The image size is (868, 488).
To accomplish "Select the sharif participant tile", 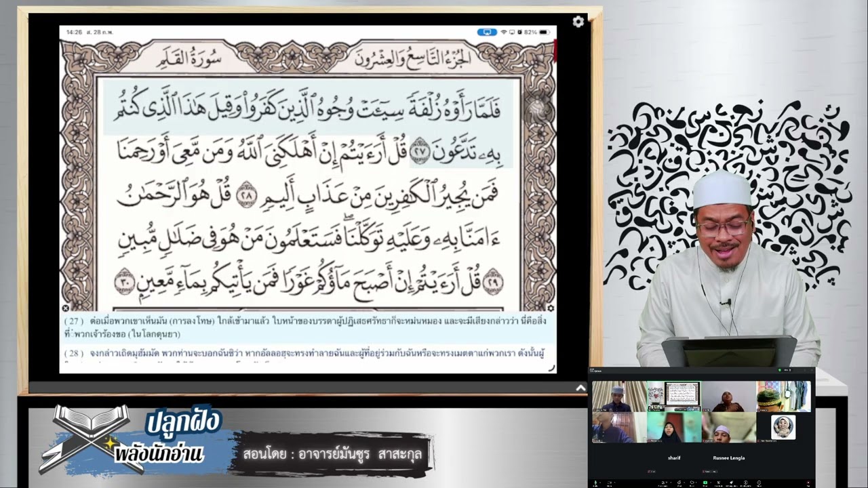I will coord(674,458).
